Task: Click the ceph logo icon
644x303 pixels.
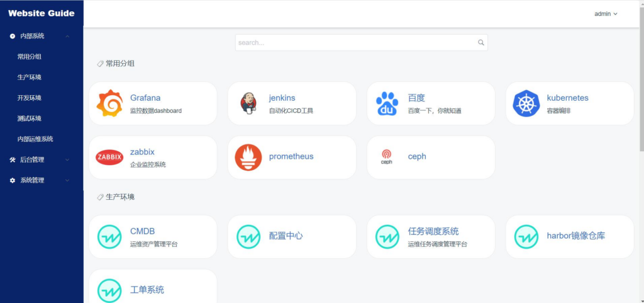Action: 387,157
